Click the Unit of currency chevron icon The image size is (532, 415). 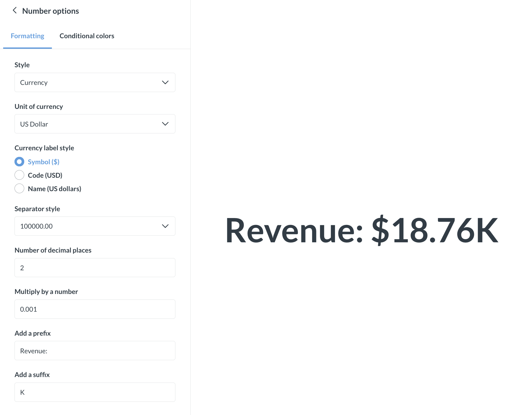tap(165, 124)
